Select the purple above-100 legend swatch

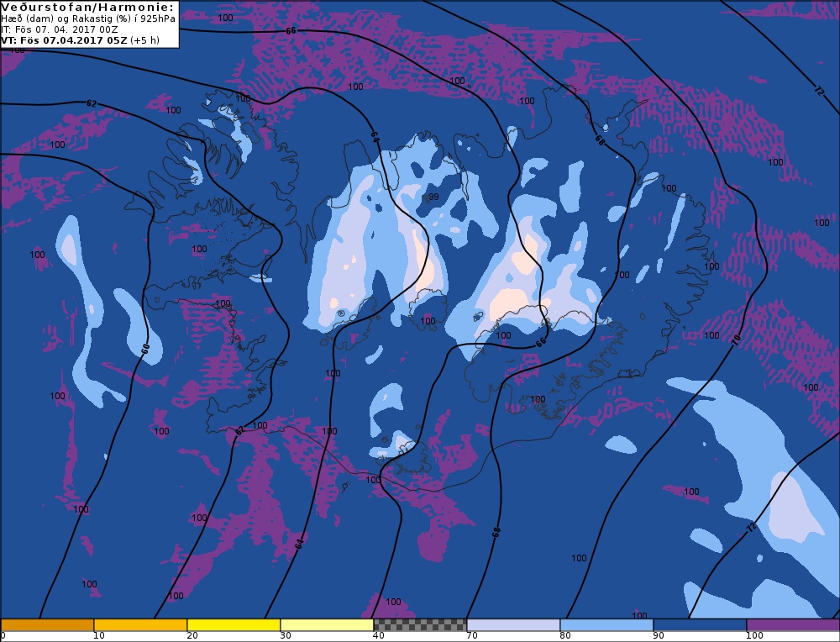point(793,625)
